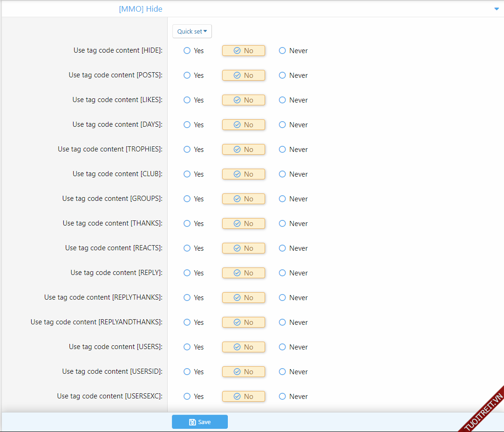Viewport: 504px width, 432px height.
Task: Click the Save button with disk icon
Action: pos(199,422)
